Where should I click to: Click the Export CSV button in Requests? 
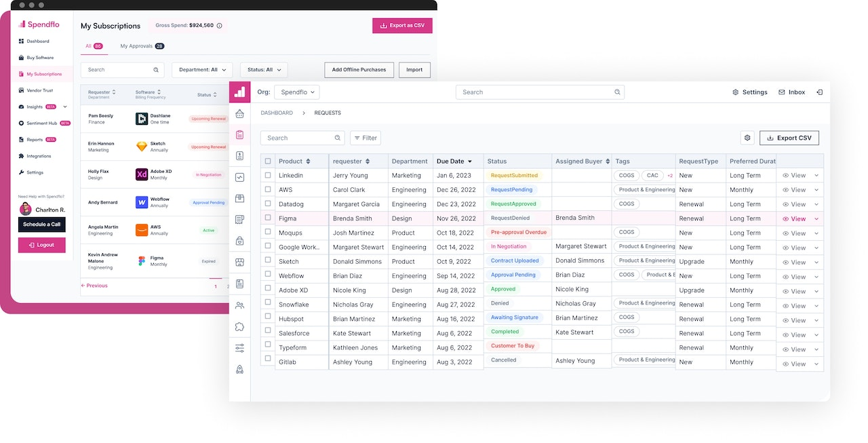[x=789, y=138]
